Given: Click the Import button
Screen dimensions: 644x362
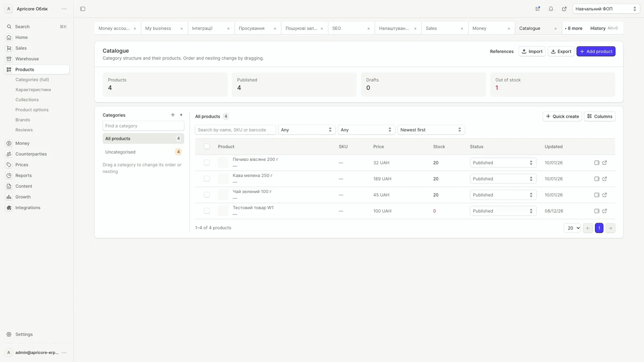Looking at the screenshot, I should [x=532, y=51].
